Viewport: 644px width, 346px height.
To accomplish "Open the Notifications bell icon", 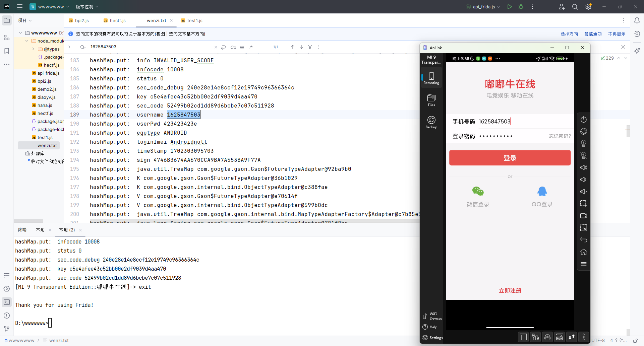I will 637,20.
